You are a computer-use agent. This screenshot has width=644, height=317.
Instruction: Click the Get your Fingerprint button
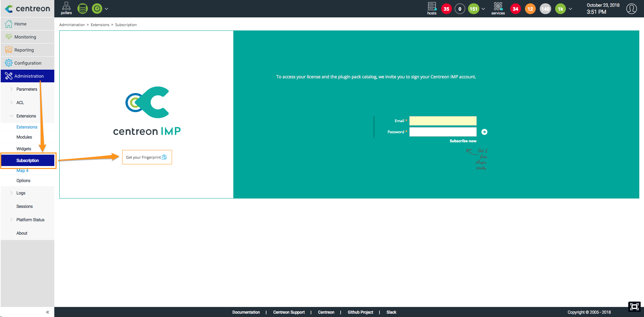coord(147,157)
